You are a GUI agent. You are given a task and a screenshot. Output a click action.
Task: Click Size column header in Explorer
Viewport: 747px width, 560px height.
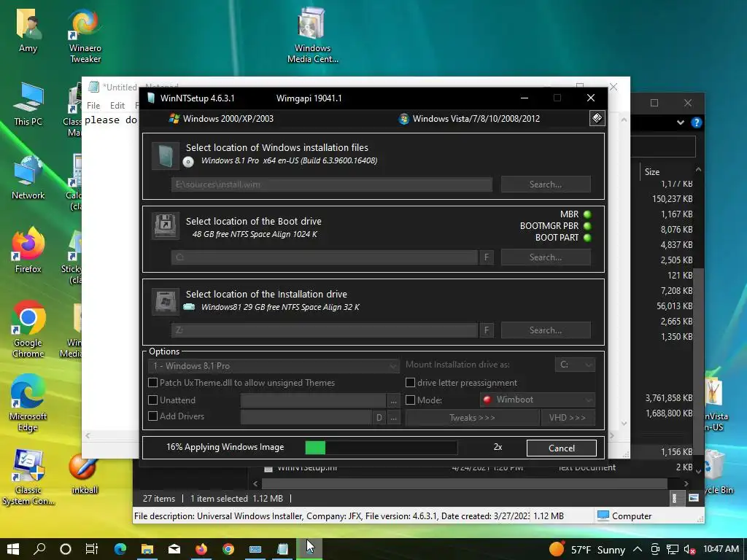point(652,172)
